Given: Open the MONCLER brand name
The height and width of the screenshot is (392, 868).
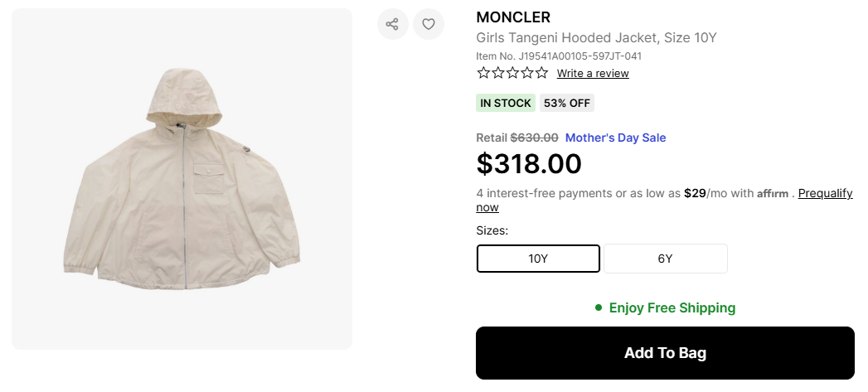Looking at the screenshot, I should pyautogui.click(x=513, y=17).
